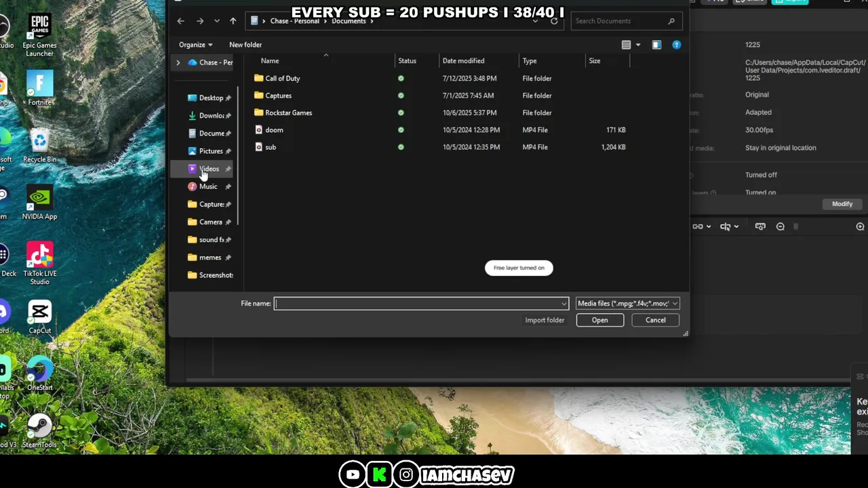Screen dimensions: 868x488
Task: Click the search magnifier icon
Action: point(671,21)
